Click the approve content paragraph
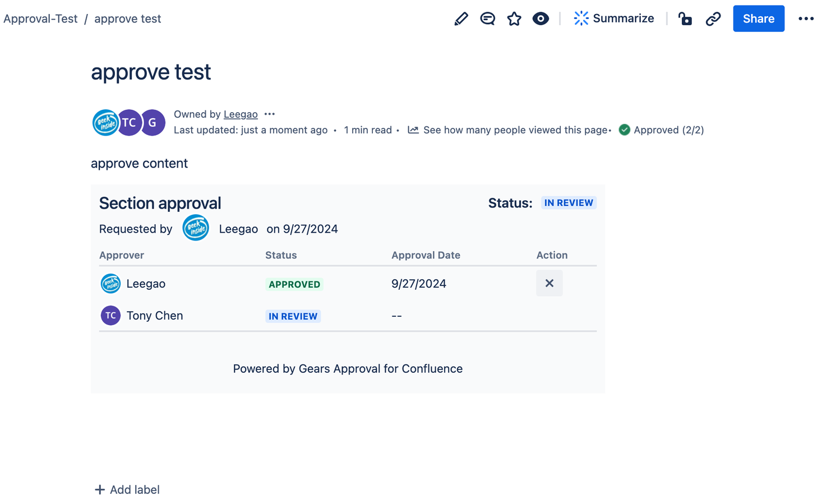The width and height of the screenshot is (822, 504). click(139, 163)
